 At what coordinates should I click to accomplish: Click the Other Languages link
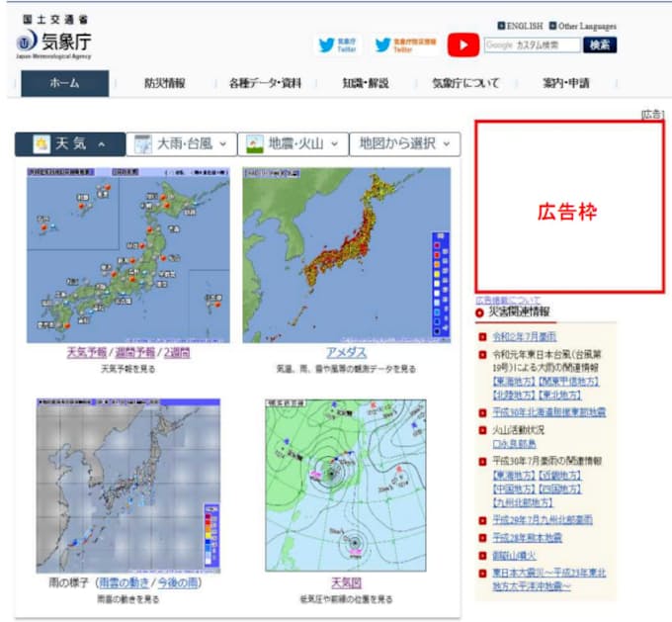[x=583, y=26]
